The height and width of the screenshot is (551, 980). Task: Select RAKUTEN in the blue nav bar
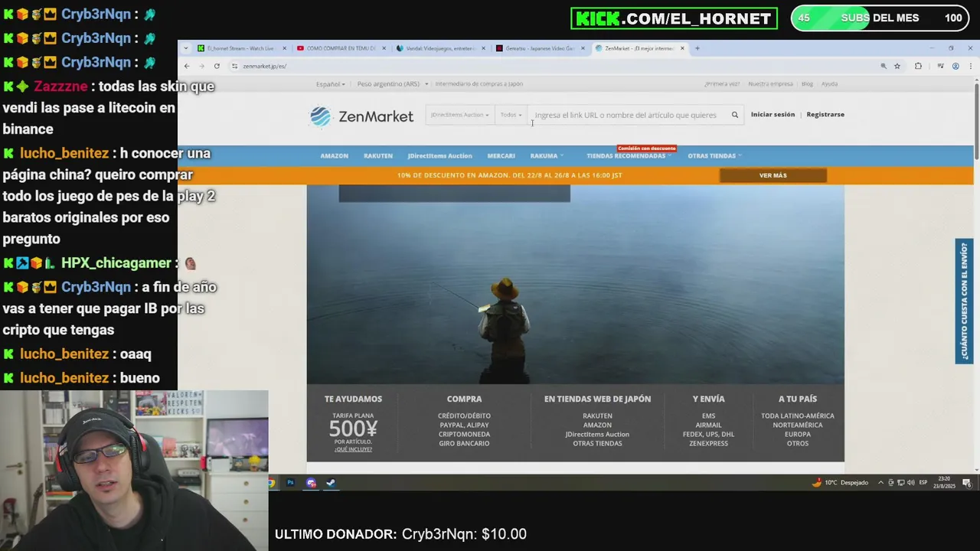378,156
